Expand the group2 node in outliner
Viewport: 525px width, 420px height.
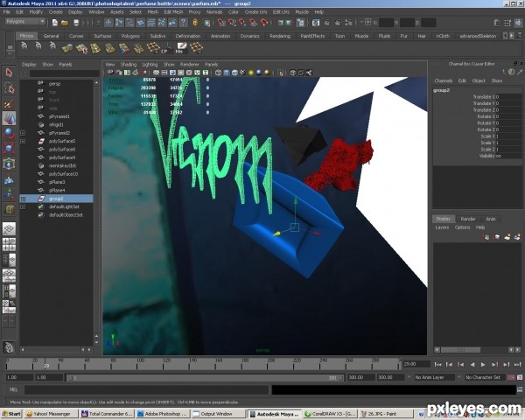[x=23, y=199]
